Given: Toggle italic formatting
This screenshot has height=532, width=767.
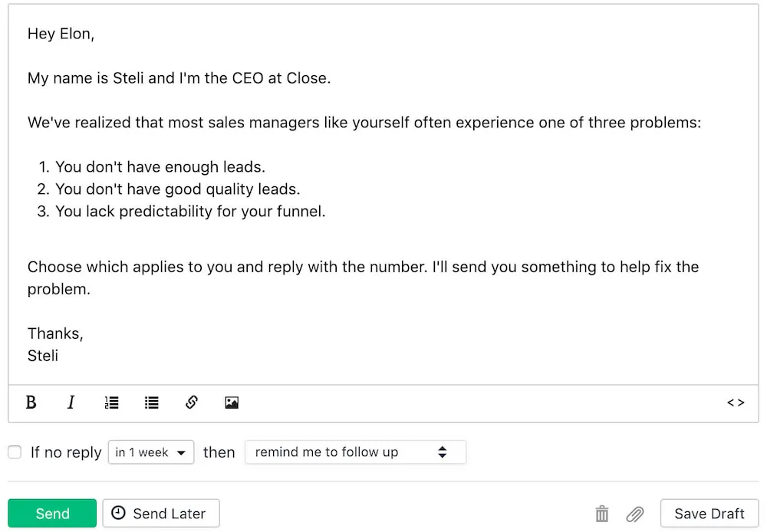Looking at the screenshot, I should [x=71, y=402].
